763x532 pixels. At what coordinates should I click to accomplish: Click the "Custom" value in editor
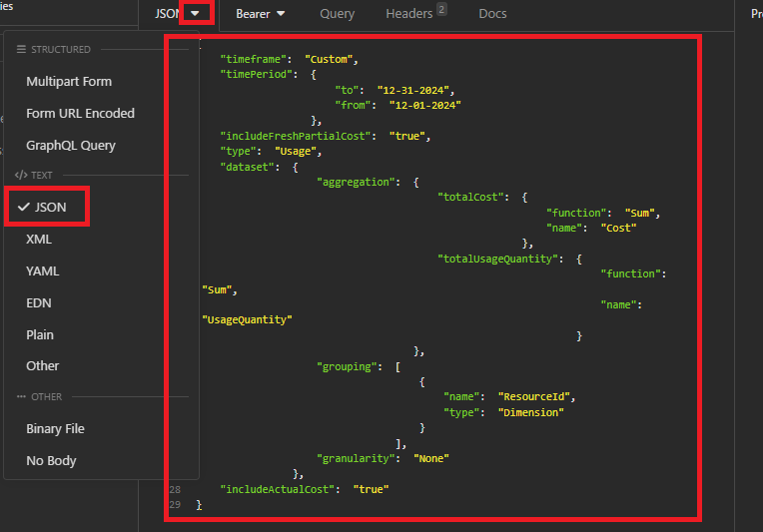329,59
